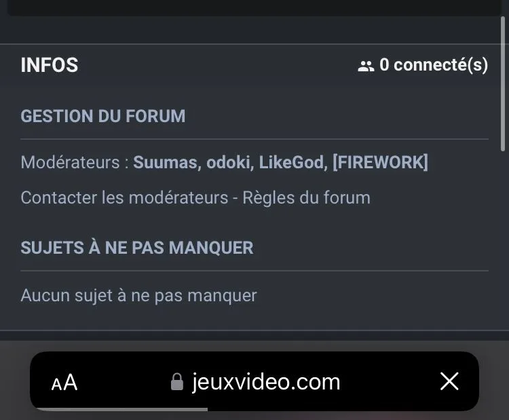Open moderator Suumas profile
Screen dimensions: 509x420
point(165,162)
